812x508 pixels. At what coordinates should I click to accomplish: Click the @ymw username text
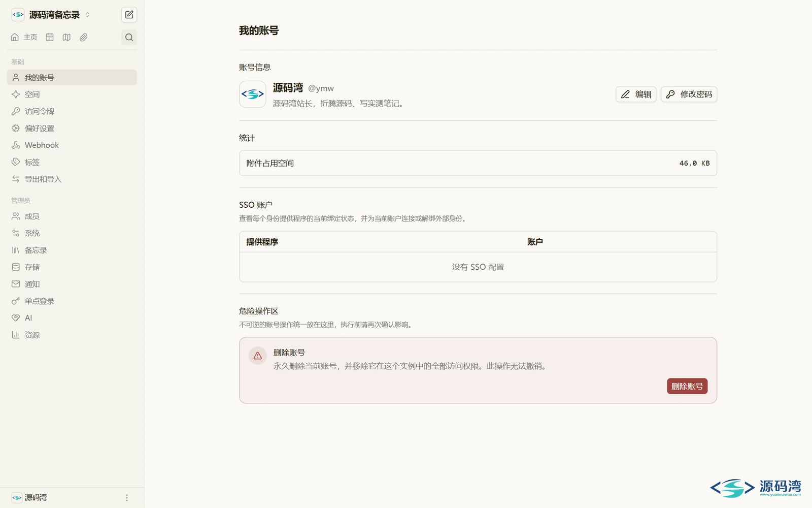point(321,88)
